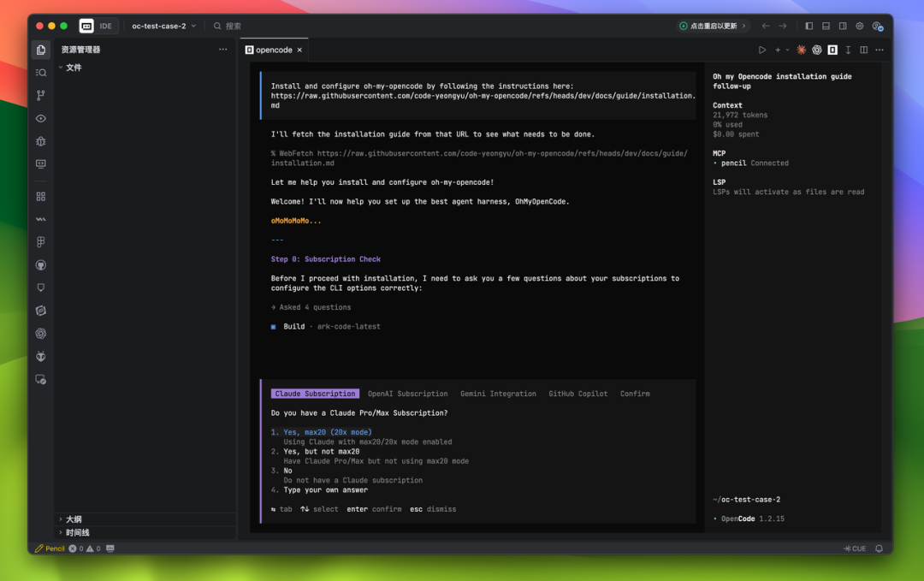Click the vertical I-beam arrow toolbar icon
The width and height of the screenshot is (924, 581).
click(848, 50)
